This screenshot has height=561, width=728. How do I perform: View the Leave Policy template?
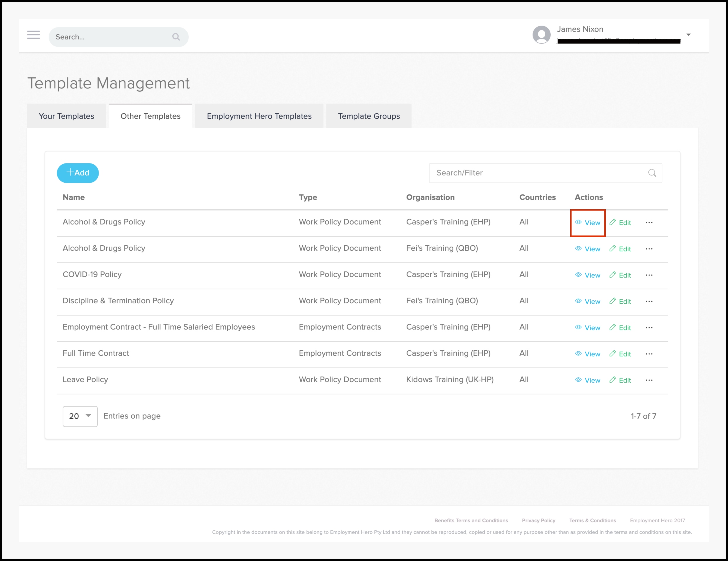point(588,380)
